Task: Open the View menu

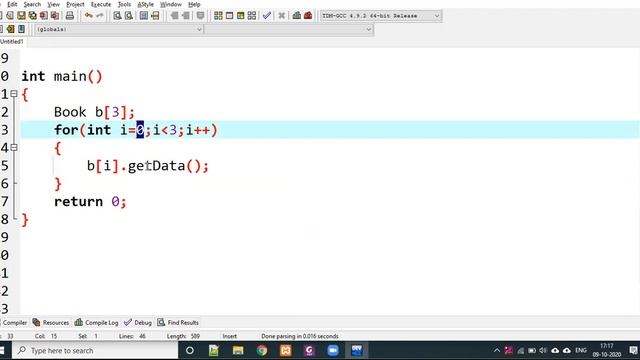Action: click(x=53, y=4)
